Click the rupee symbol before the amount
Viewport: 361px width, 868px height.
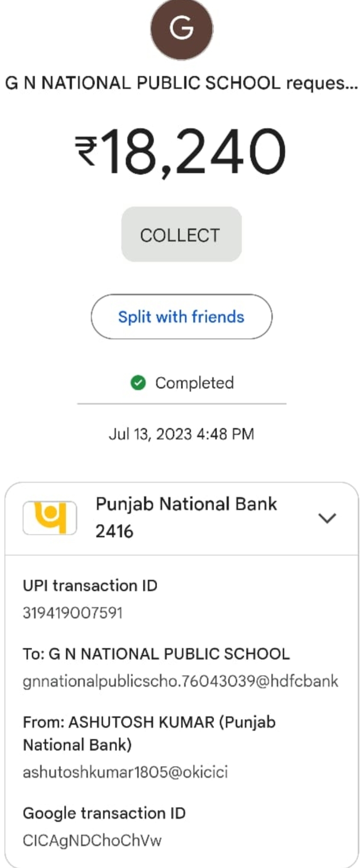click(x=86, y=151)
